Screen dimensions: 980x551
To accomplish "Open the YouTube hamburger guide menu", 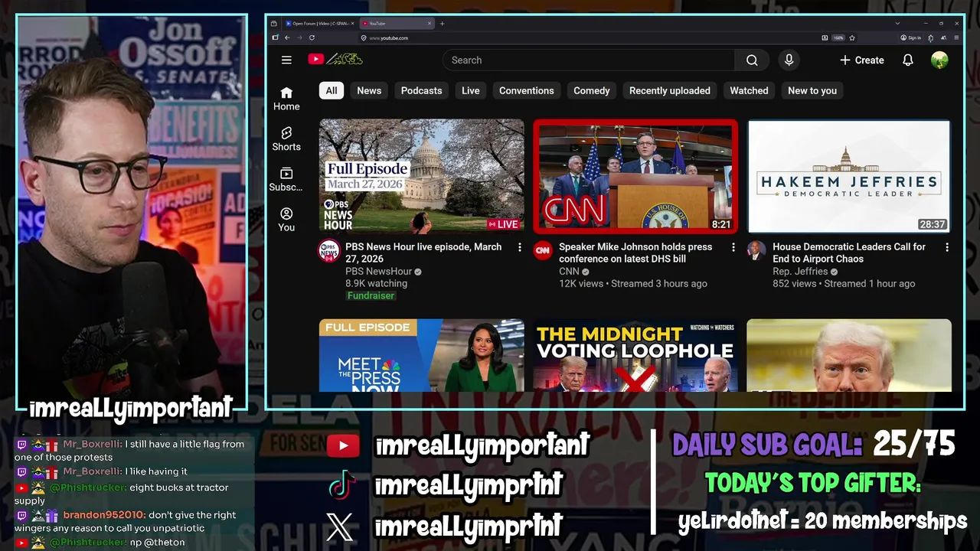I will (286, 60).
